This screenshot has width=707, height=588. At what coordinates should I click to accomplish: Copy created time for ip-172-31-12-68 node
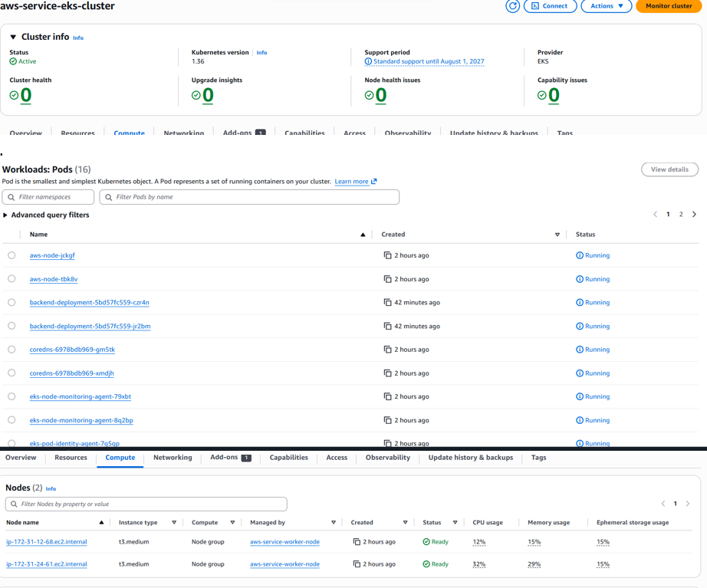pyautogui.click(x=357, y=541)
